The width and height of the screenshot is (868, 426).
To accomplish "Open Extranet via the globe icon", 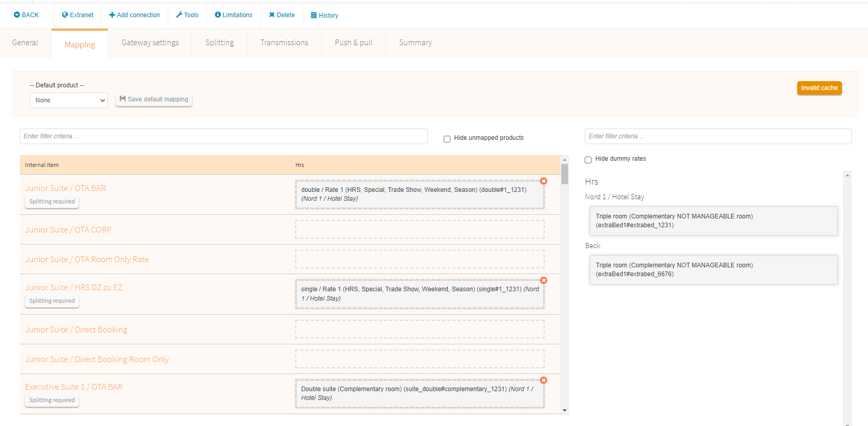I will click(65, 15).
